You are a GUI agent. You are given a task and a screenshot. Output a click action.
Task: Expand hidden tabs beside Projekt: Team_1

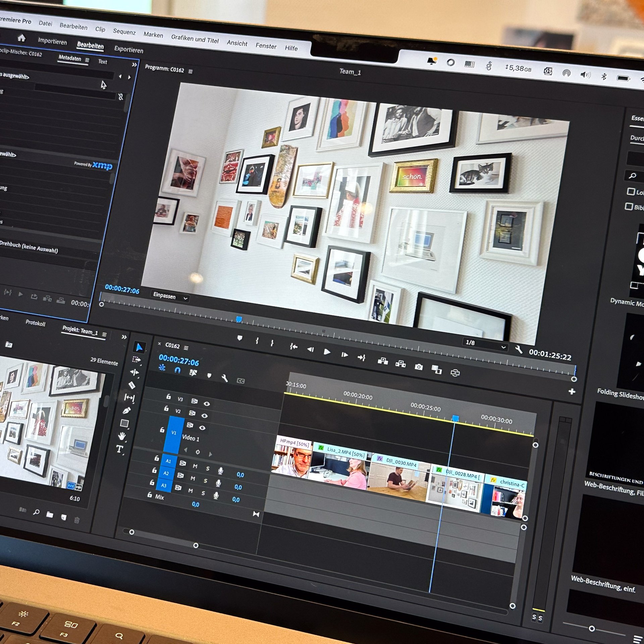[124, 337]
